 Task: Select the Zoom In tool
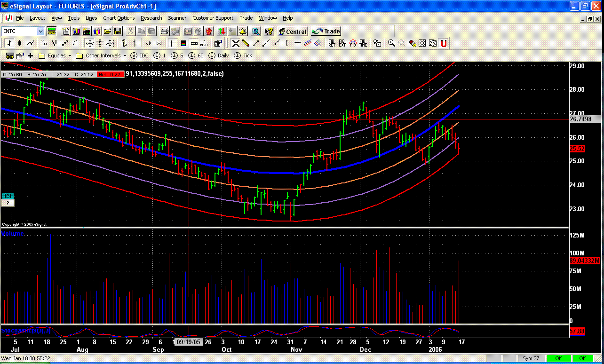coord(391,43)
